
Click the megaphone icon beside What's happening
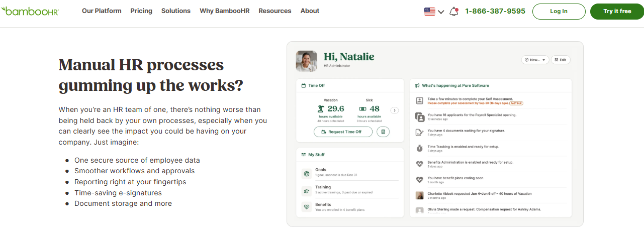point(417,86)
